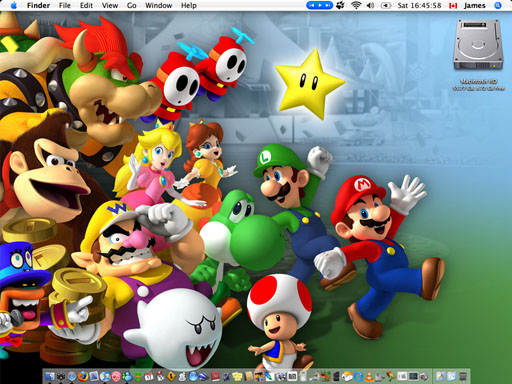This screenshot has height=384, width=512.
Task: Launch Firefox from the Dock
Action: tap(83, 376)
